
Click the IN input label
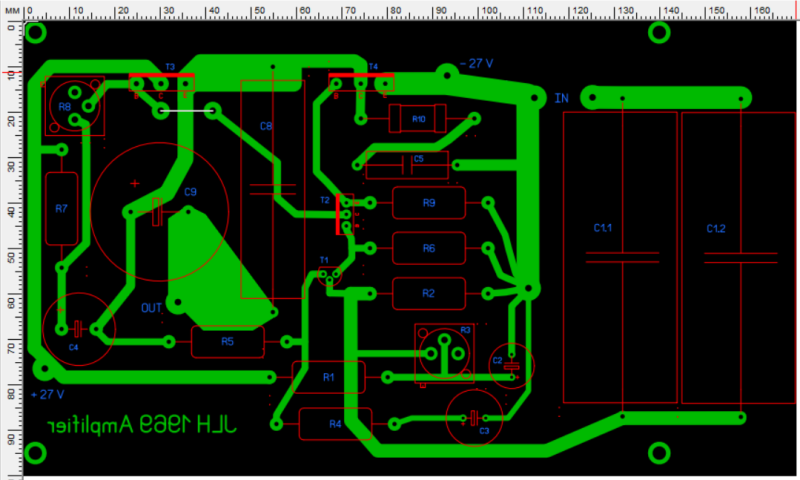click(561, 98)
